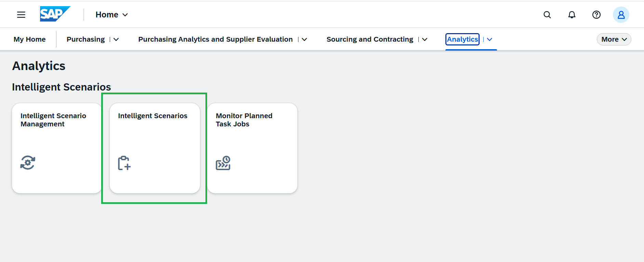Open the user profile avatar

[x=621, y=15]
